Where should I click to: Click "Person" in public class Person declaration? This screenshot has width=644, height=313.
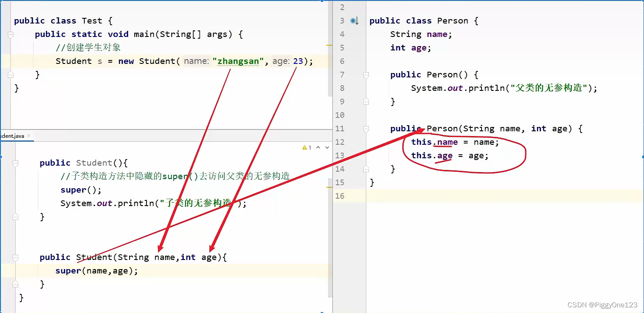pos(452,21)
